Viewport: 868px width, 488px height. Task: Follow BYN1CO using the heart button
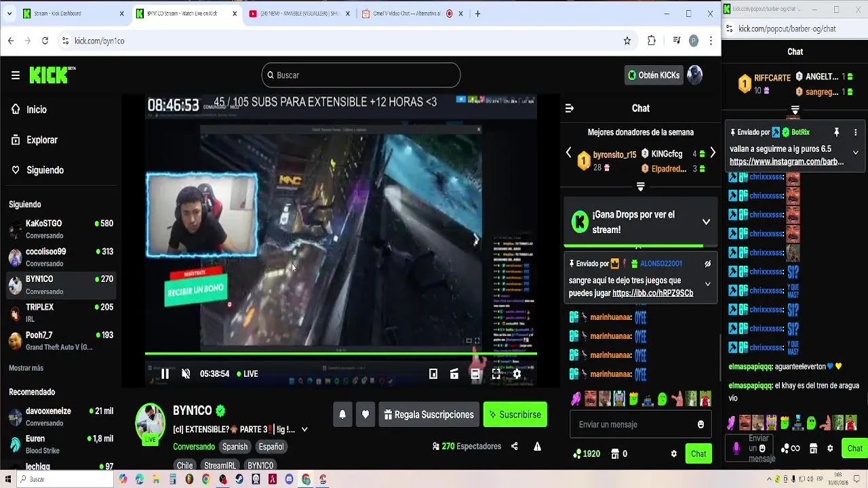coord(366,415)
